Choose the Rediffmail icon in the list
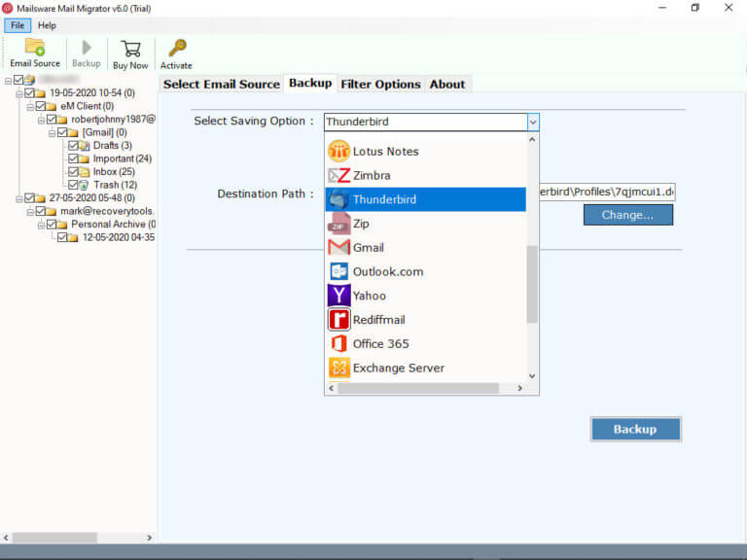Screen dimensions: 747x560 [338, 320]
